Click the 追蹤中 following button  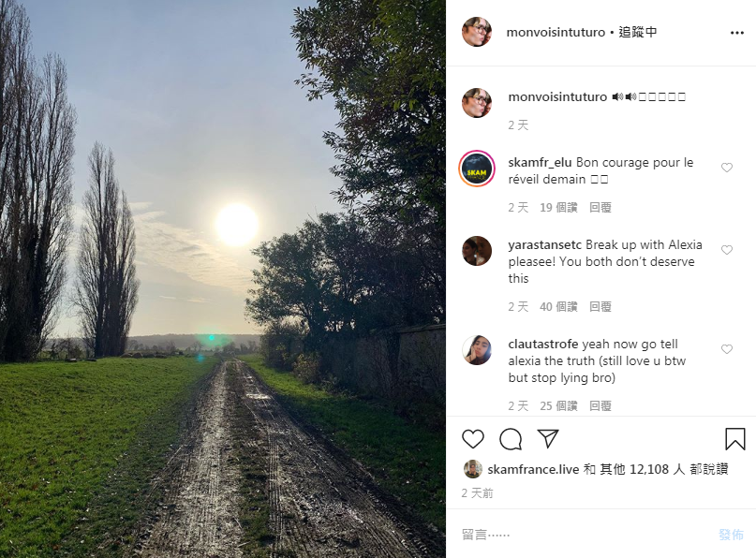click(637, 32)
